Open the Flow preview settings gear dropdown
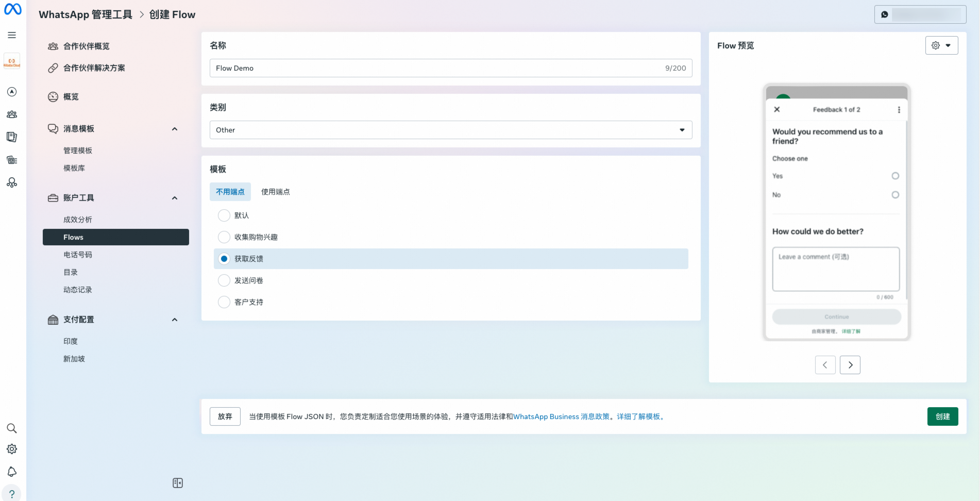980x501 pixels. [x=942, y=45]
